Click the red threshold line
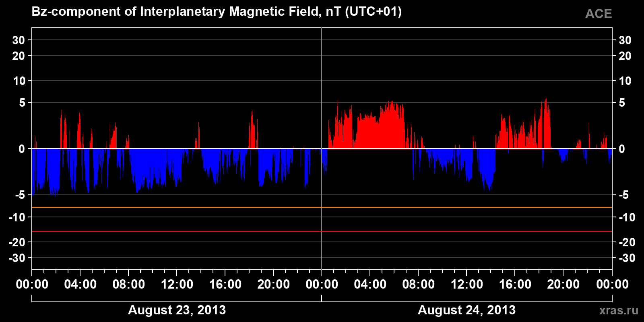Image resolution: width=644 pixels, height=322 pixels. [322, 231]
